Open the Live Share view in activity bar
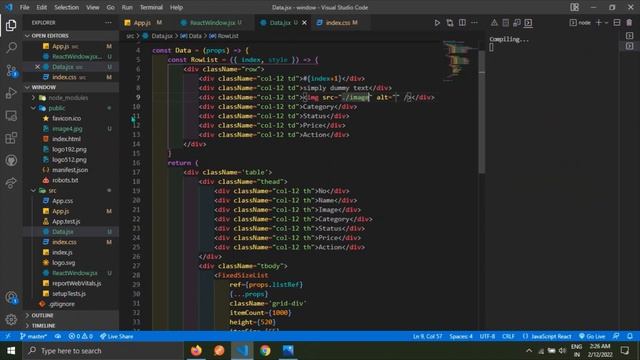This screenshot has width=640, height=360. (11, 183)
